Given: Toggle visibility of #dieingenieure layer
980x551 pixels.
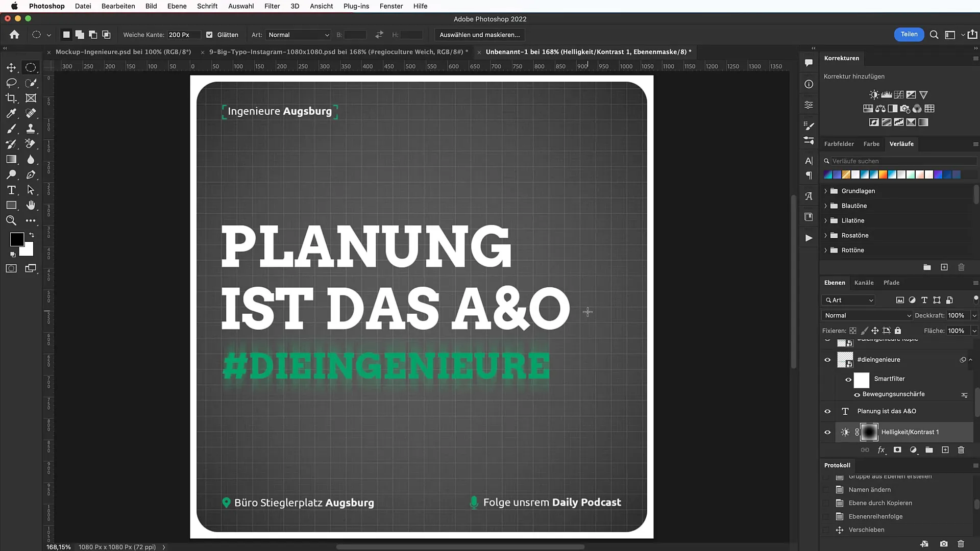Looking at the screenshot, I should 827,359.
